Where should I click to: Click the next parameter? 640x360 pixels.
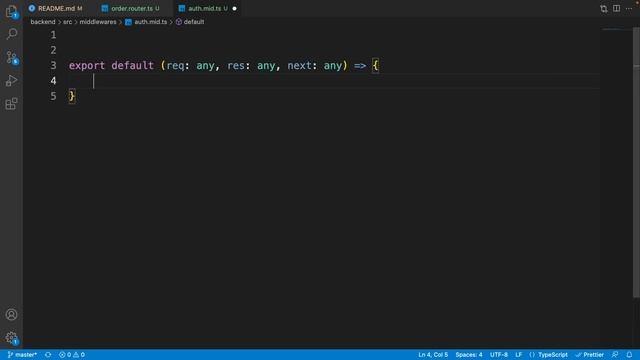(x=299, y=65)
